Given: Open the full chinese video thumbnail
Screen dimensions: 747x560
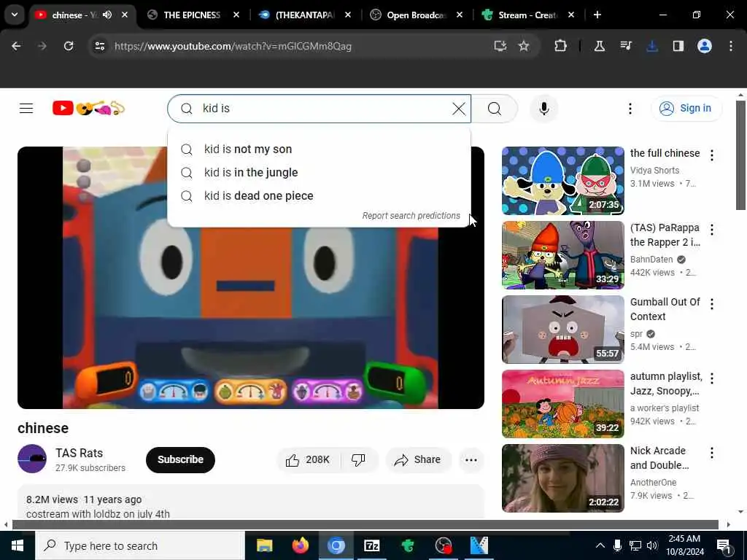Looking at the screenshot, I should 562,181.
